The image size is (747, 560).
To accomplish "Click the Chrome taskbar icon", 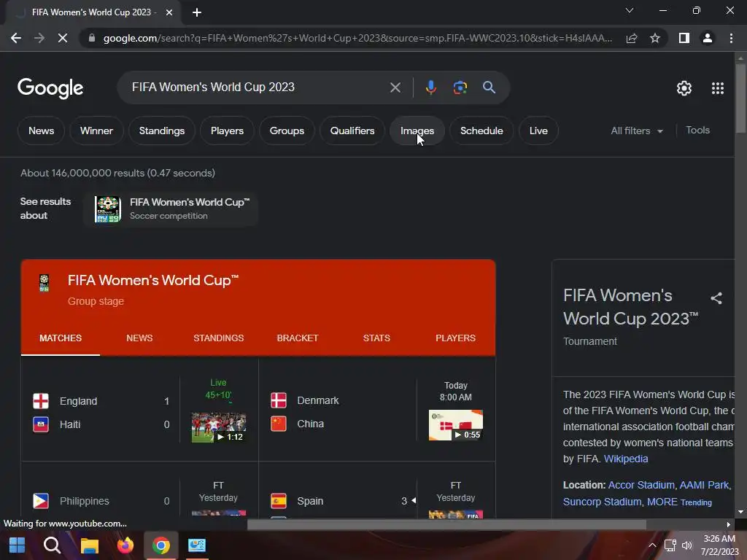I will (161, 545).
